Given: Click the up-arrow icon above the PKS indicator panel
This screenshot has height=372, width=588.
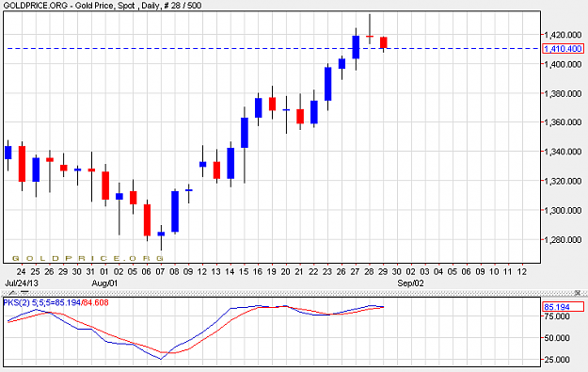Looking at the screenshot, I should pyautogui.click(x=12, y=293).
